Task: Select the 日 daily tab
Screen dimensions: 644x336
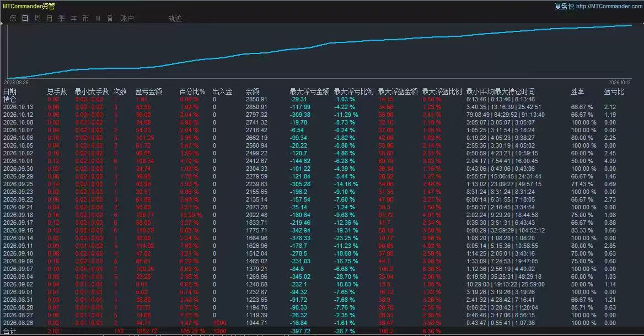Action: (25, 19)
